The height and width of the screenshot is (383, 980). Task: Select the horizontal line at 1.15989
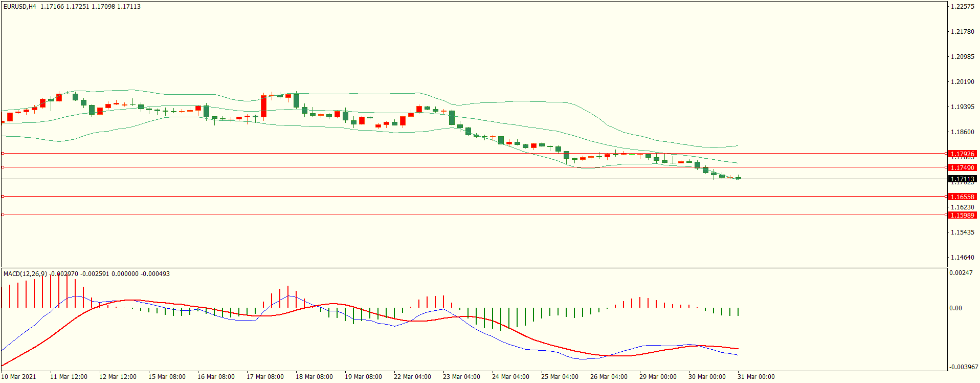point(474,215)
